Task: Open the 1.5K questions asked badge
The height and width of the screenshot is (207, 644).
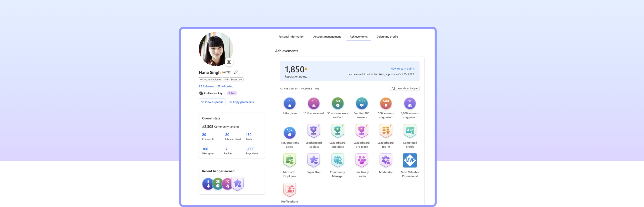Action: click(290, 133)
